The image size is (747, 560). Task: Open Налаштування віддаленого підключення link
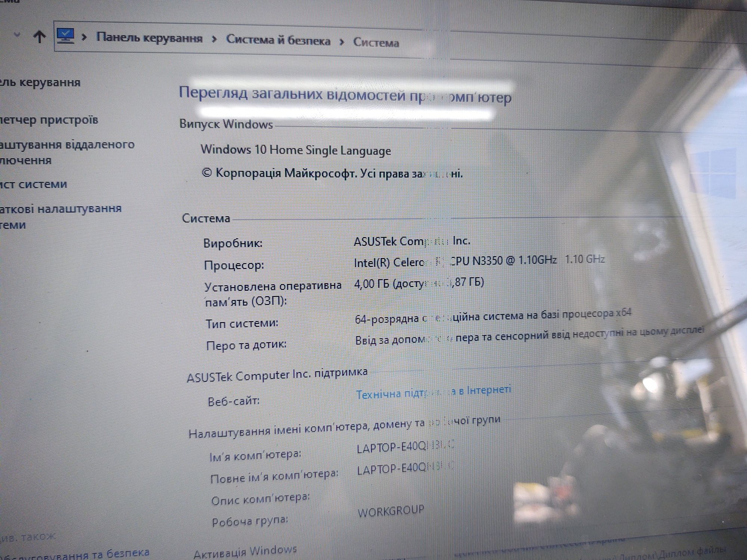[67, 152]
